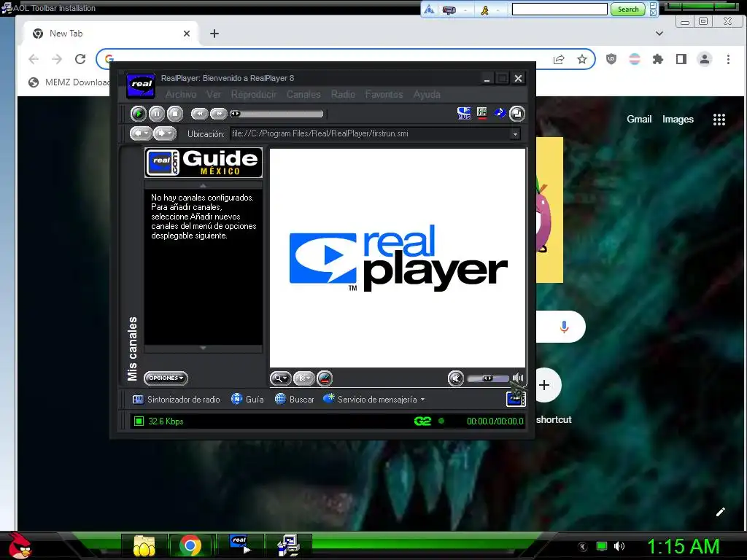
Task: Open the grey clip-info dropdown button below video
Action: 304,378
